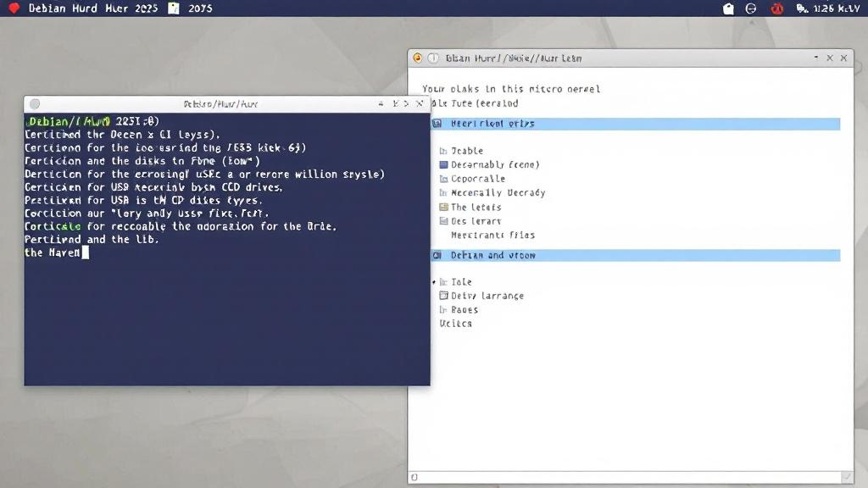Click the icon of the first highlighted row
Screen dimensions: 868x488
437,124
